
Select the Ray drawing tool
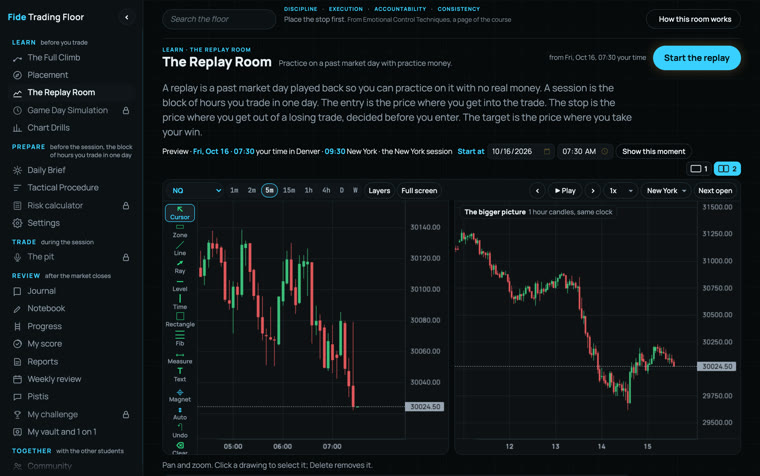180,267
